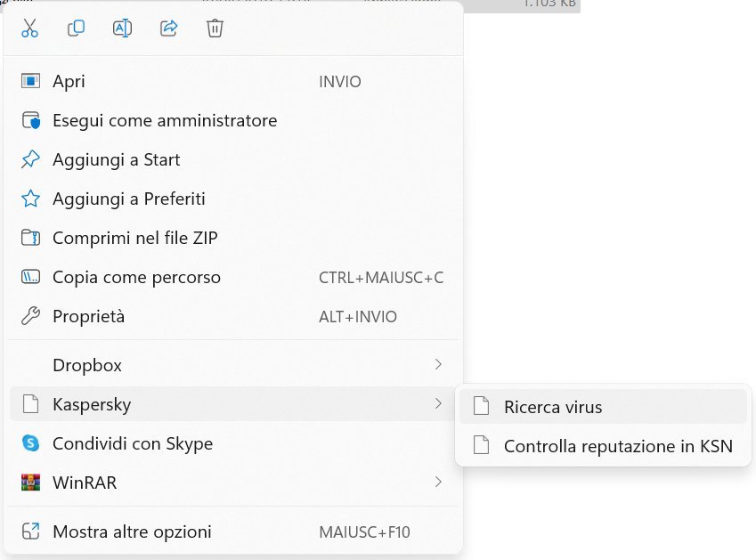Select Copia come percorso
Screen dimensions: 756x560
[136, 277]
